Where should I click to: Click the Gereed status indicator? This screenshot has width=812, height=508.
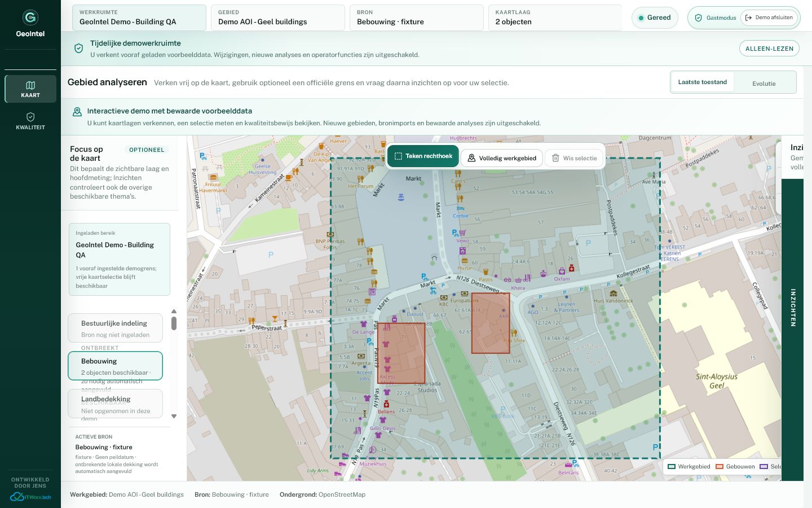click(x=655, y=17)
